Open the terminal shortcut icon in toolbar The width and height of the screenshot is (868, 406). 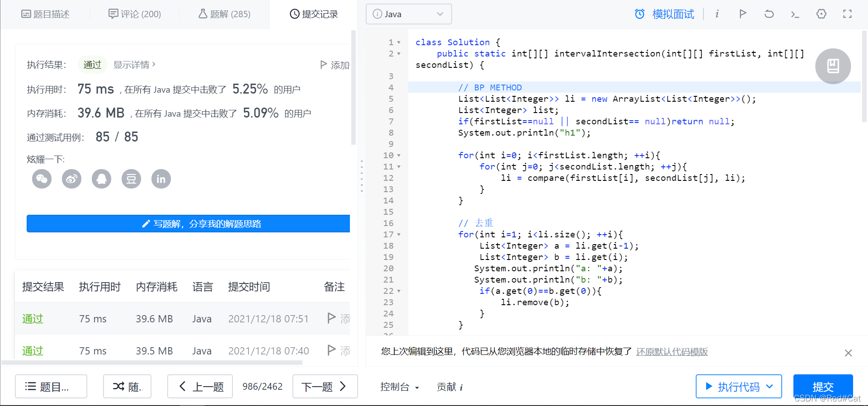coord(795,14)
